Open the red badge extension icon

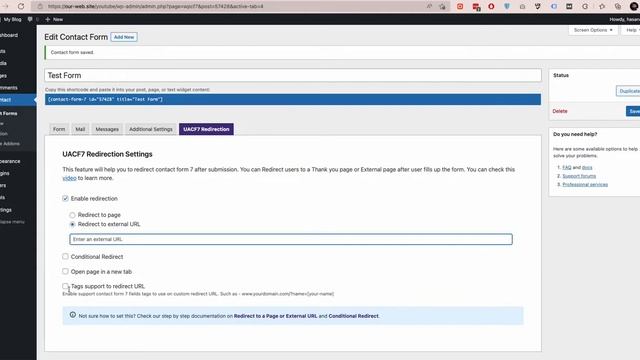(x=476, y=7)
